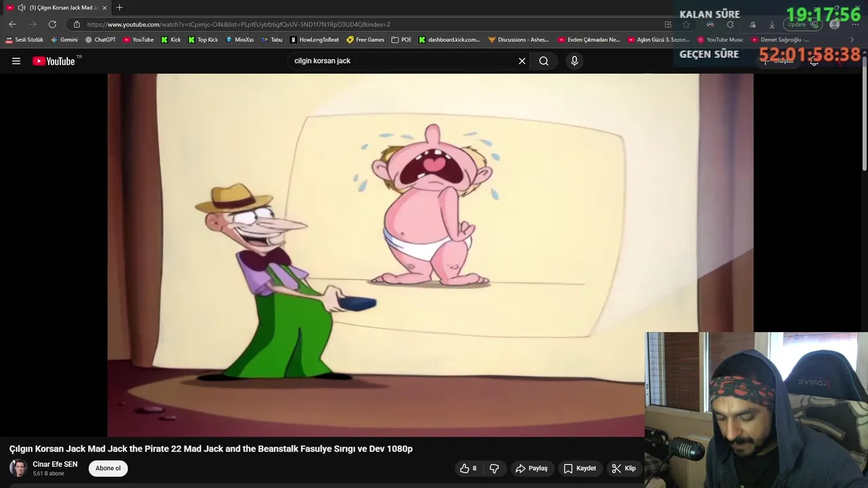Clear the search query with X
The height and width of the screenshot is (488, 868).
[522, 61]
